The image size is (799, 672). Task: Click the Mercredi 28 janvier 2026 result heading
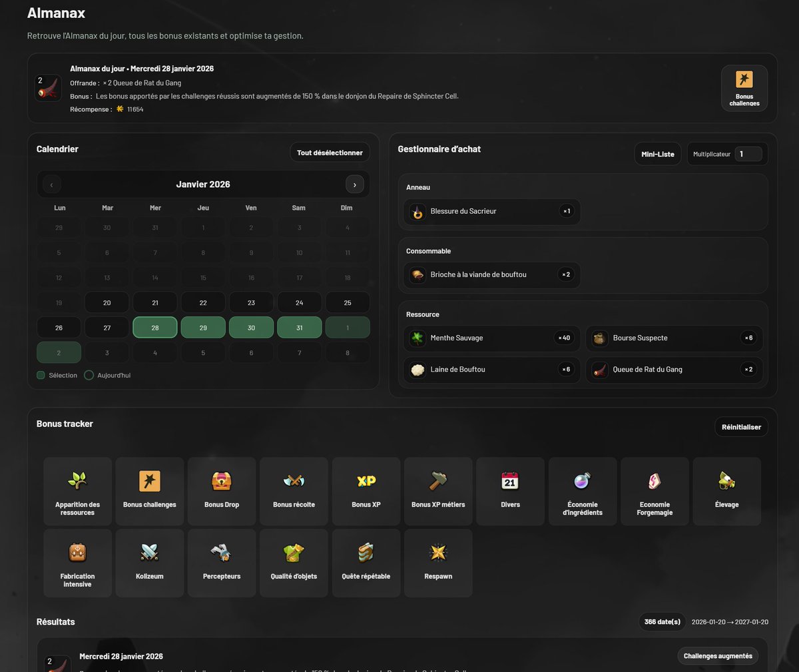pyautogui.click(x=121, y=656)
